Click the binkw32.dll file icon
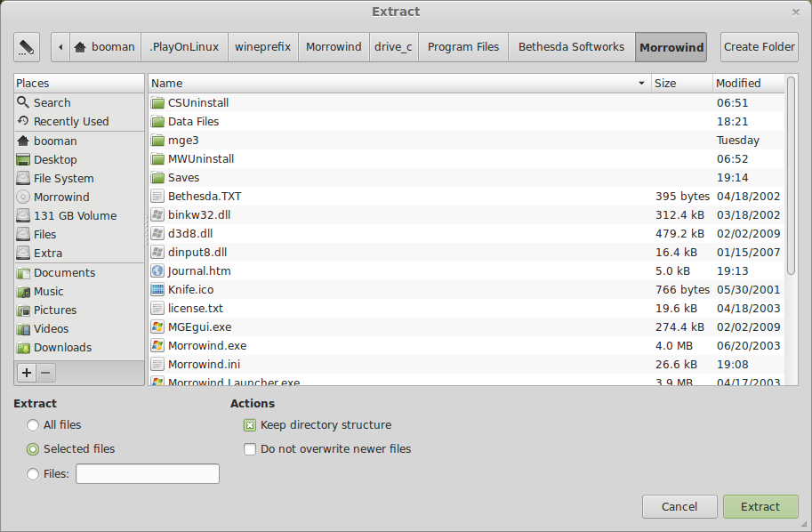The width and height of the screenshot is (812, 532). point(157,214)
